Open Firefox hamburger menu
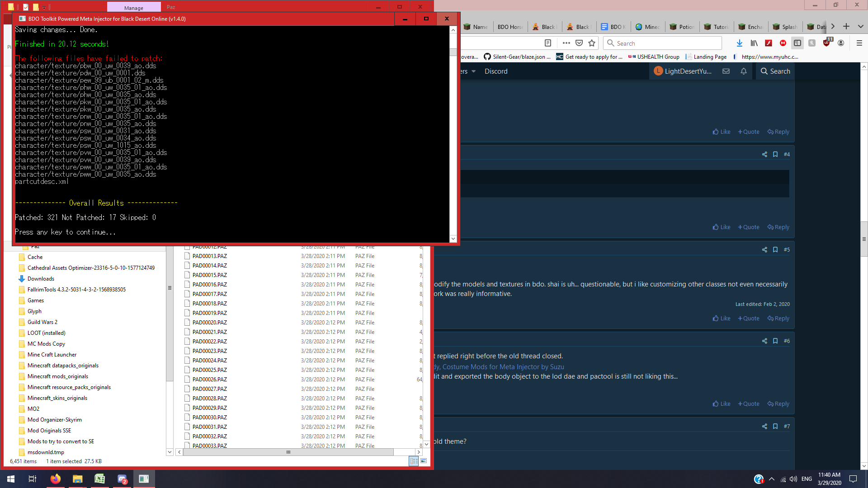 859,43
